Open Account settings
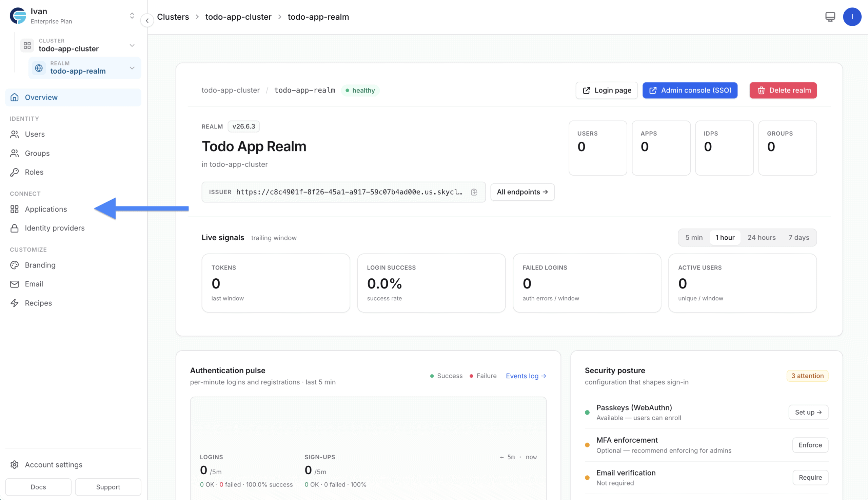The image size is (868, 500). 73,465
